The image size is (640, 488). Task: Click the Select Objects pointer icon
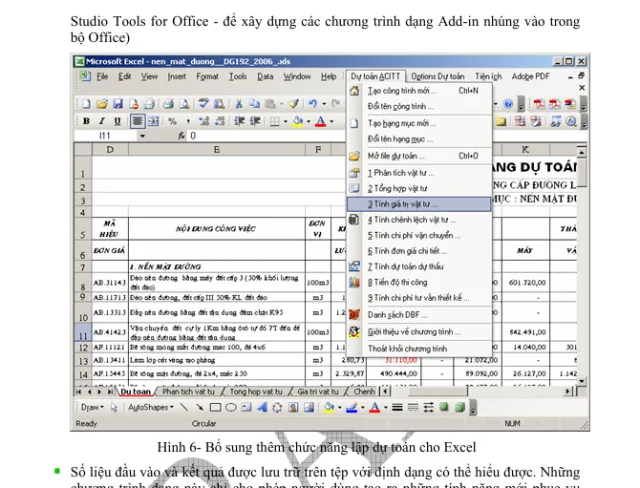(114, 407)
